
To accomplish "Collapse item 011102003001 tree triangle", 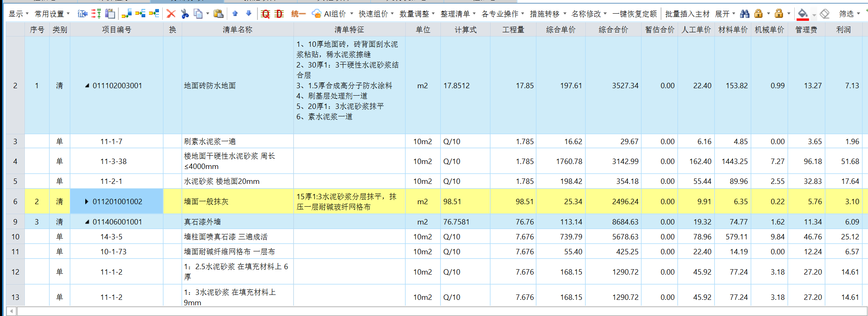I will coord(87,85).
